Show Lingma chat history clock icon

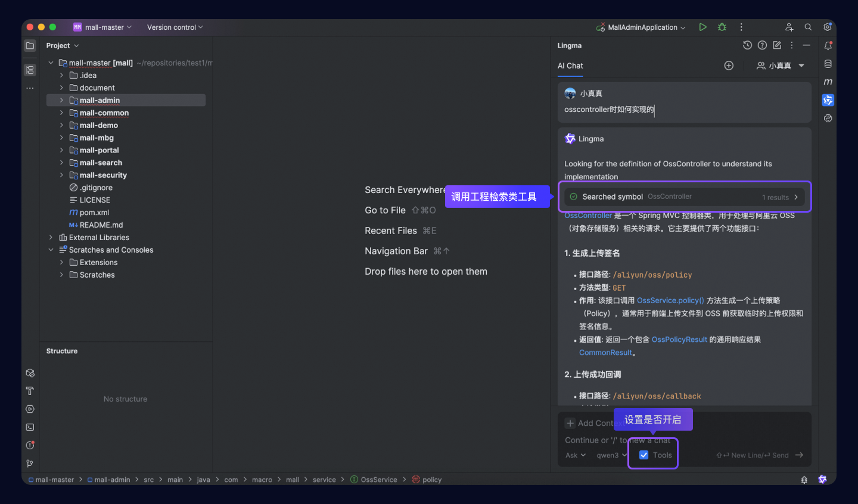[748, 45]
